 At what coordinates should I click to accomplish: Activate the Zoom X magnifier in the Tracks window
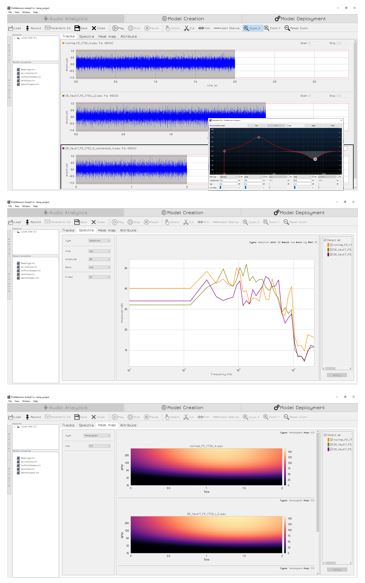point(246,28)
